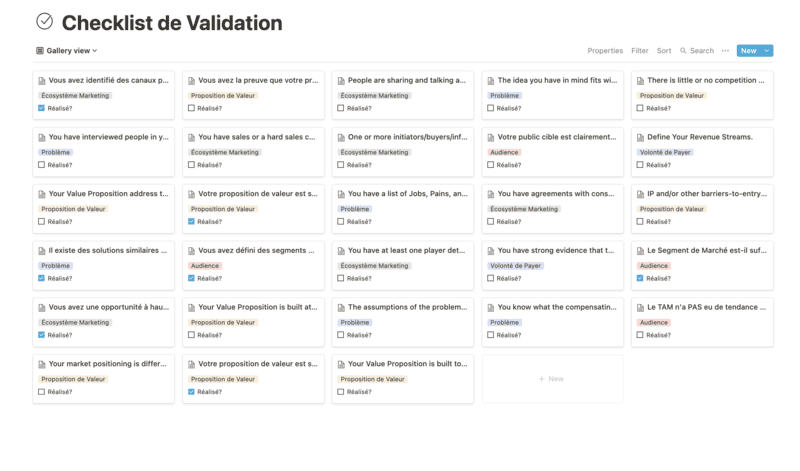The height and width of the screenshot is (471, 800).
Task: Click the Search magnifier icon
Action: [683, 51]
